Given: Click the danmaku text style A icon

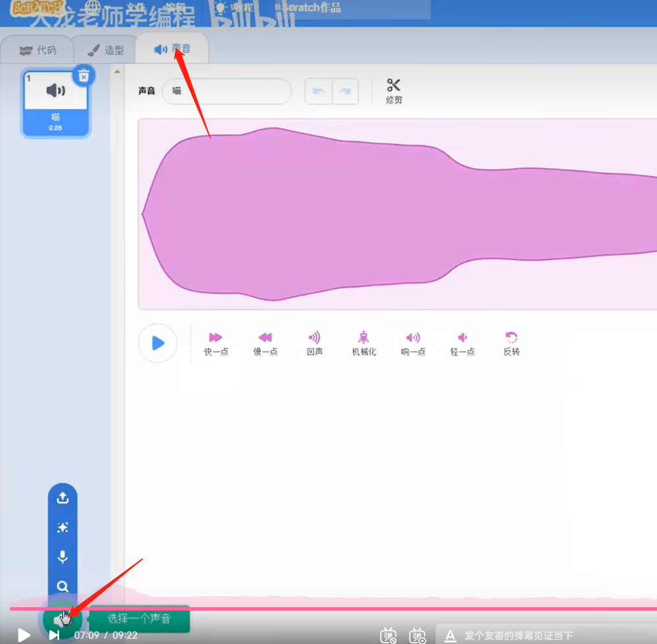Looking at the screenshot, I should coord(450,635).
